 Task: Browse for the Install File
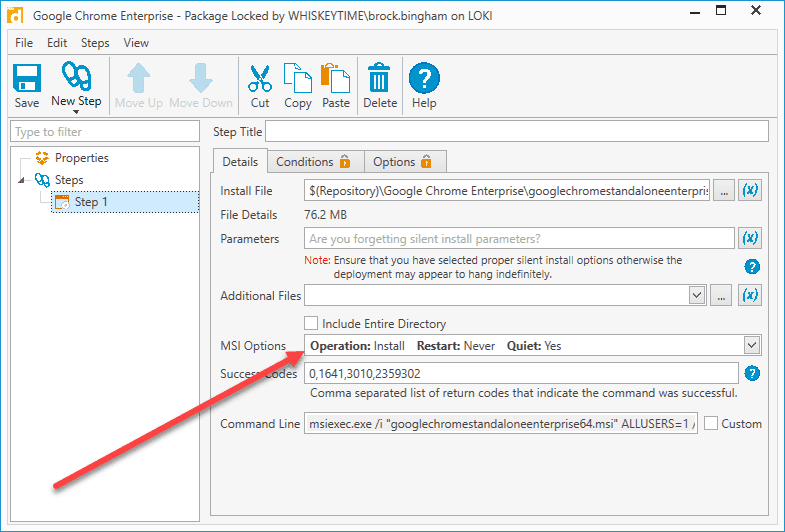tap(724, 190)
